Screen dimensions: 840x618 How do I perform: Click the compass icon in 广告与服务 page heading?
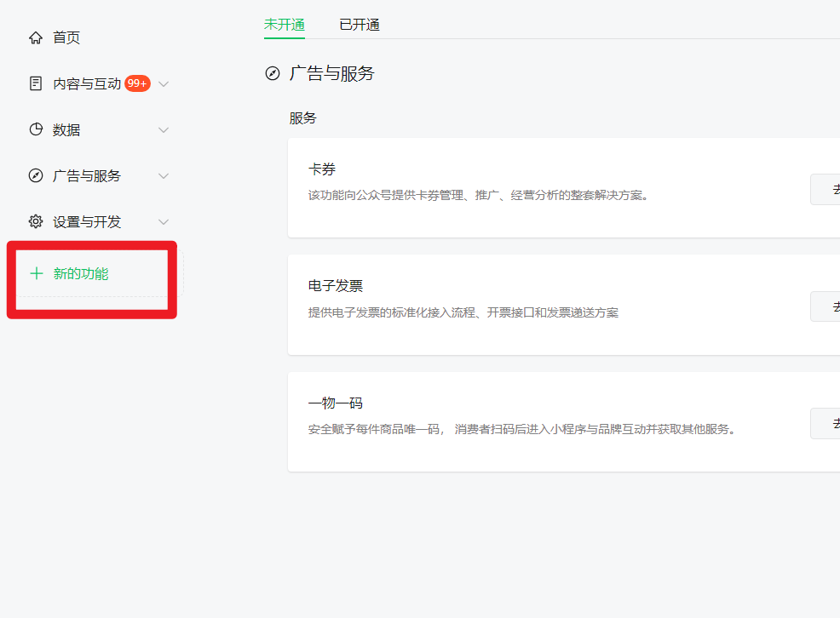click(x=273, y=73)
